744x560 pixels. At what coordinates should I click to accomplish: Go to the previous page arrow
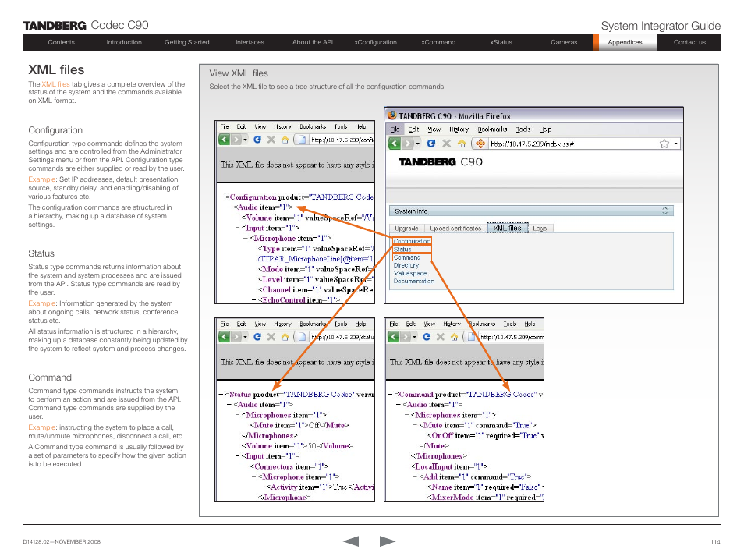(351, 541)
